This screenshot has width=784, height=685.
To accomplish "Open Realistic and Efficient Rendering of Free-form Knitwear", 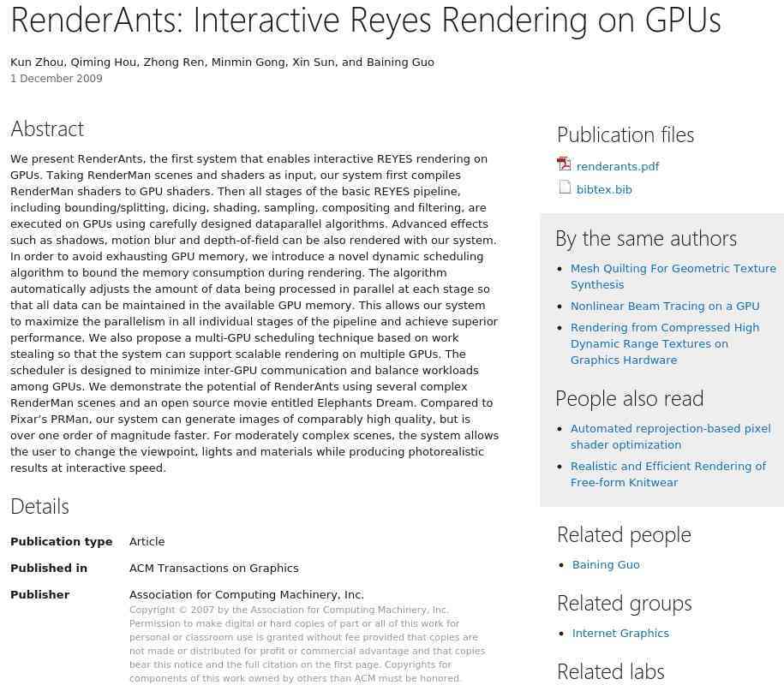I will [667, 474].
